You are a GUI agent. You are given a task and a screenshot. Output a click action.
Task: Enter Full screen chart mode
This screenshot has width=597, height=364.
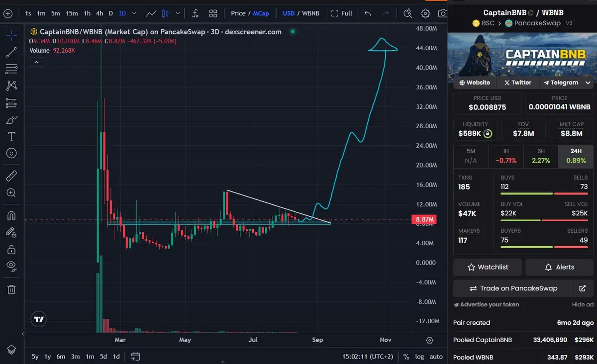click(342, 13)
